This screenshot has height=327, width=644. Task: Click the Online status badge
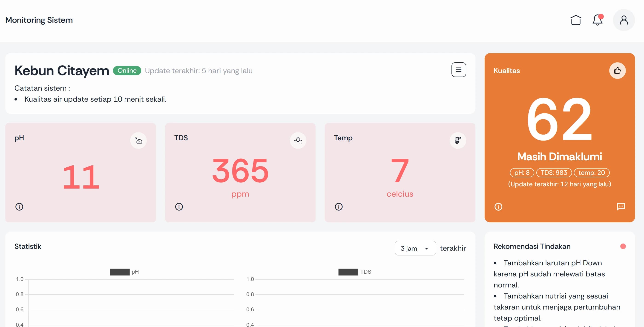127,71
